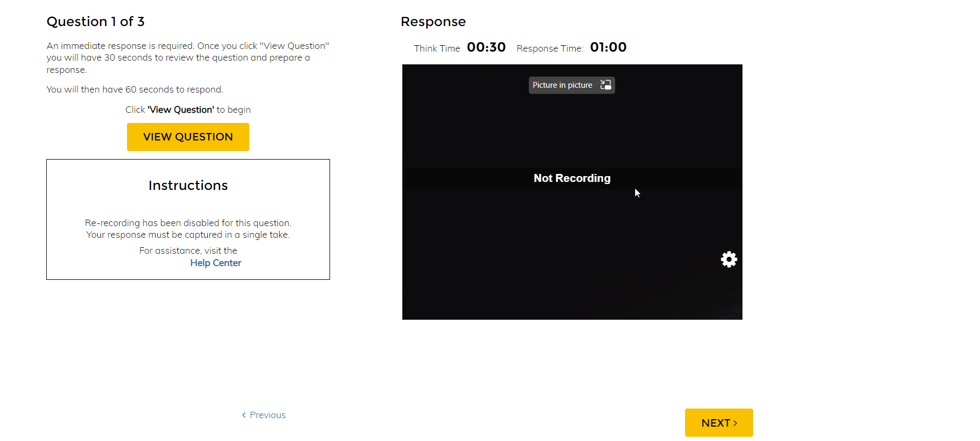Open the video settings gear icon
This screenshot has height=441, width=980.
pos(729,260)
